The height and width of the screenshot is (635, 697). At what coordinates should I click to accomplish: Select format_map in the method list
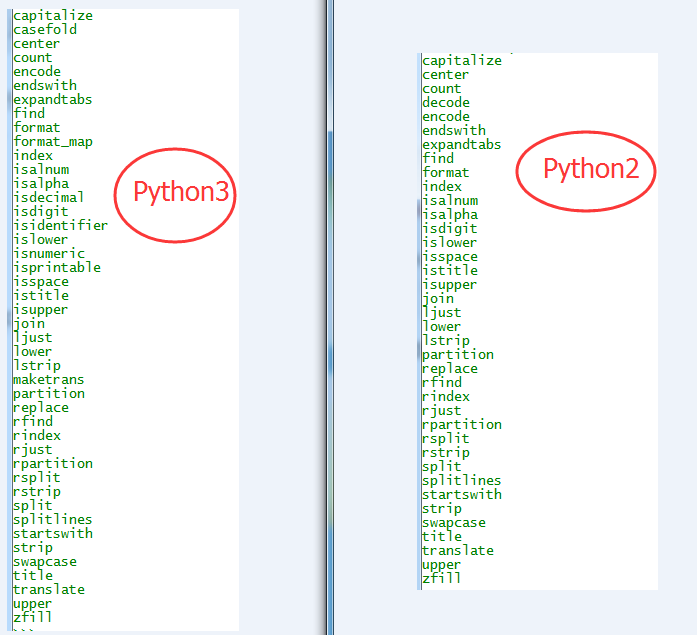[x=53, y=142]
